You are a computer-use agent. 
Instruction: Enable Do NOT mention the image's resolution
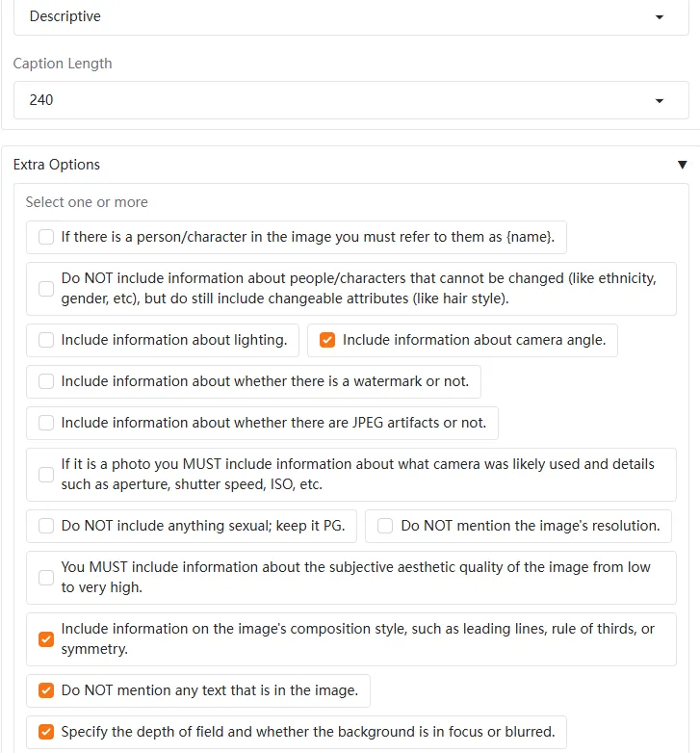click(385, 526)
